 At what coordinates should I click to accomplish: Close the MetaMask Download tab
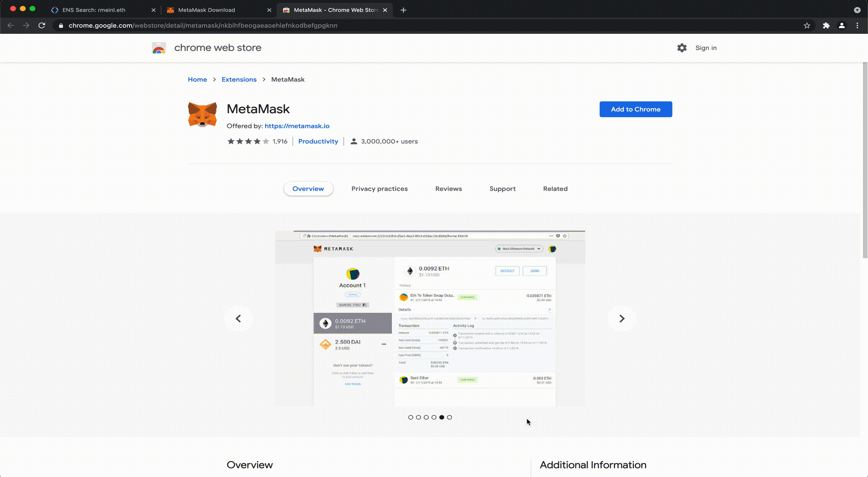[269, 10]
